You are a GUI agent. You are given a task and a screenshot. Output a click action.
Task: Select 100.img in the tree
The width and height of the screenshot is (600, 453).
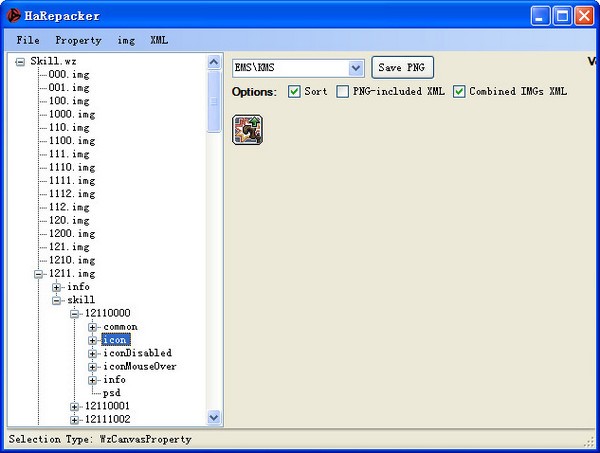pyautogui.click(x=69, y=101)
